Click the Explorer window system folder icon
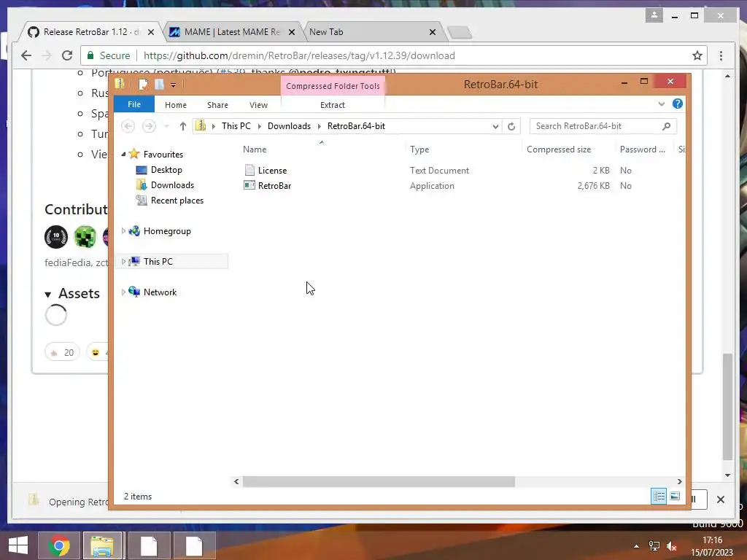The height and width of the screenshot is (560, 747). (119, 85)
